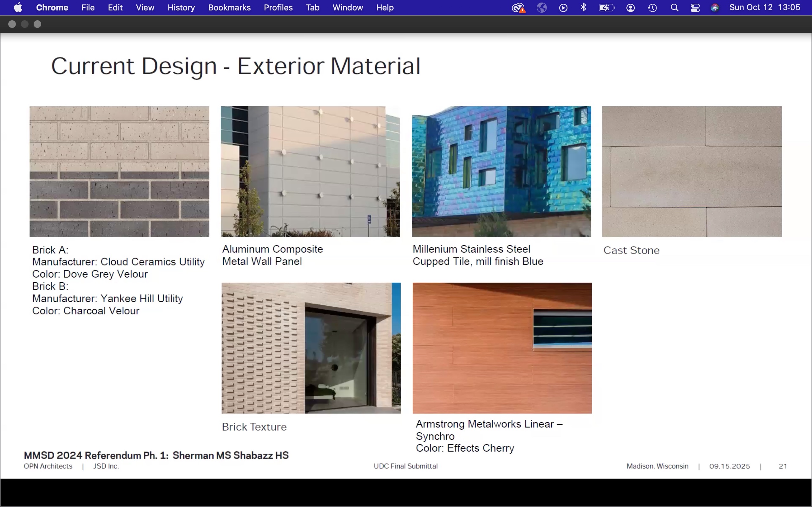Click the date and time clock
812x507 pixels.
(765, 7)
